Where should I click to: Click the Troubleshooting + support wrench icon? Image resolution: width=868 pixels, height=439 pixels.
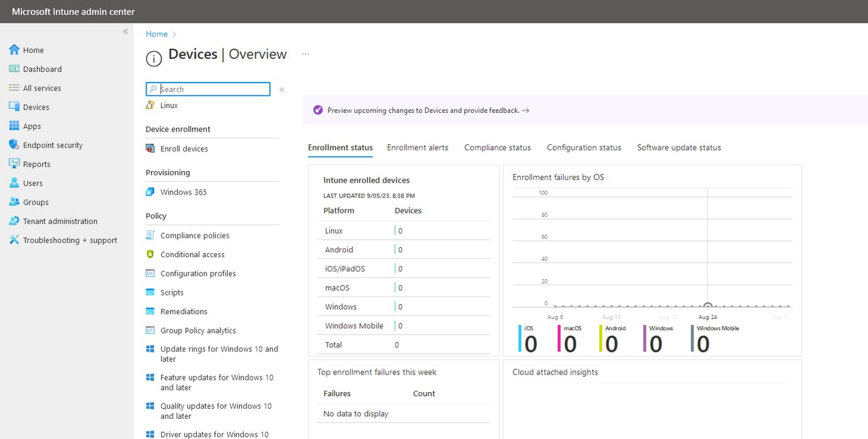tap(14, 240)
